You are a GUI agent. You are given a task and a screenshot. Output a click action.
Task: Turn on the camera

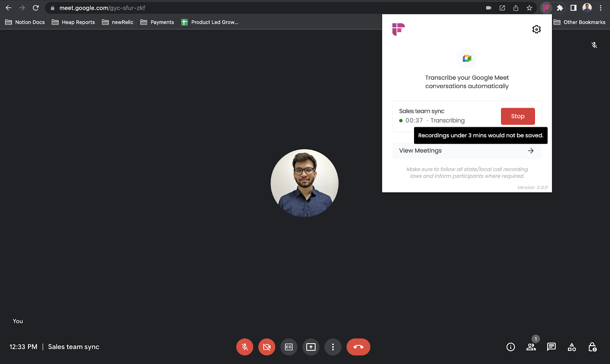pos(266,347)
